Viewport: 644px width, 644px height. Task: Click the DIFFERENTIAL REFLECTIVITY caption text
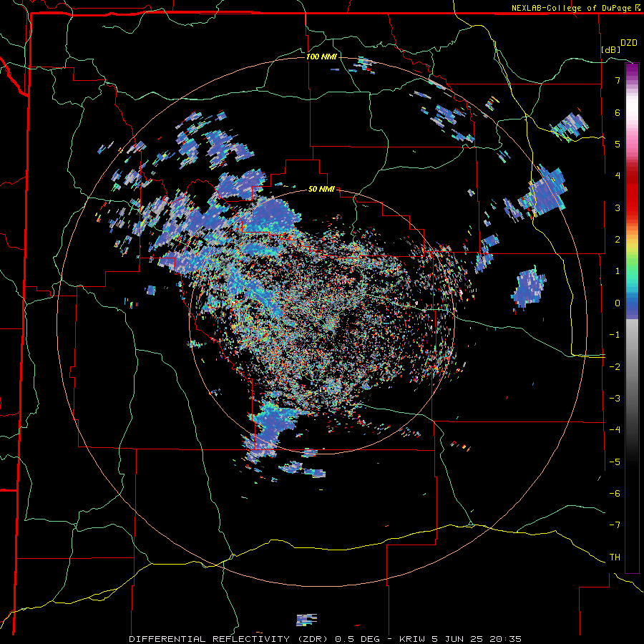[x=210, y=639]
